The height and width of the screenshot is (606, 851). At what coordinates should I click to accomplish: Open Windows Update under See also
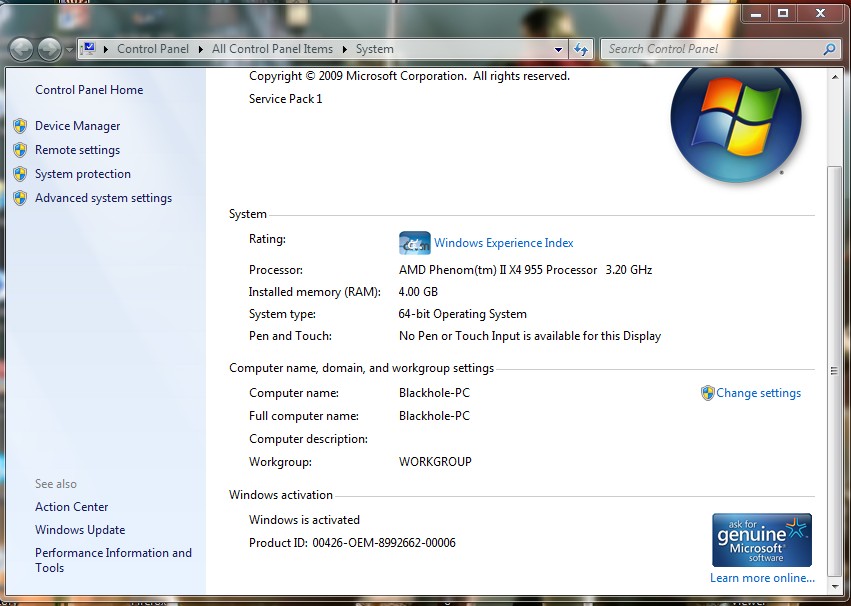click(x=80, y=530)
